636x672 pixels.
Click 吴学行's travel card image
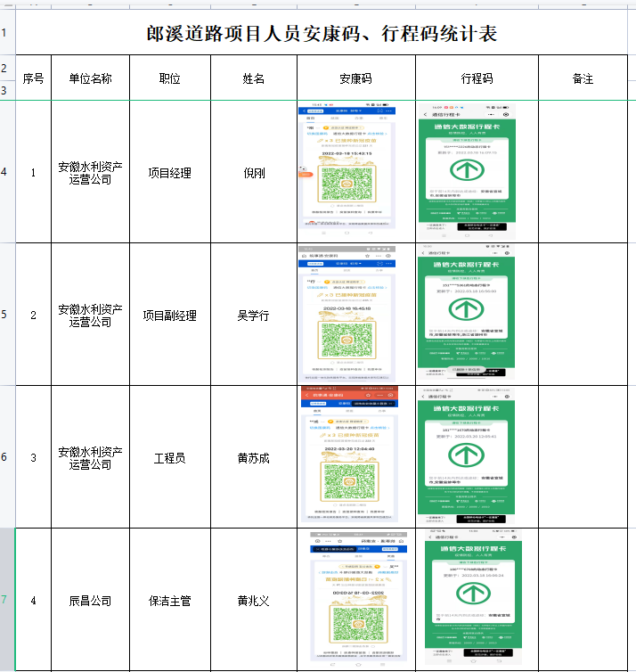[465, 314]
